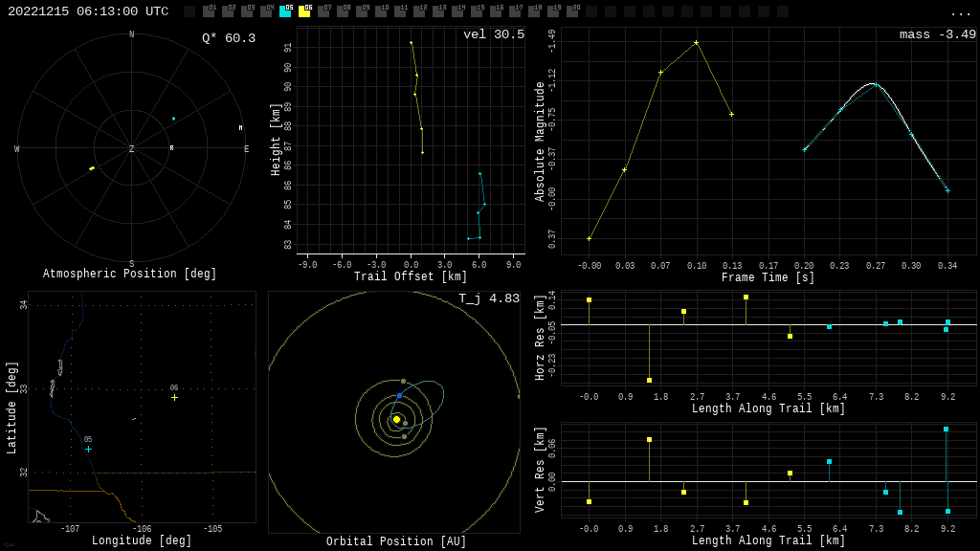Select the blue Earth marker on the orbit
This screenshot has height=551, width=980.
pos(399,395)
